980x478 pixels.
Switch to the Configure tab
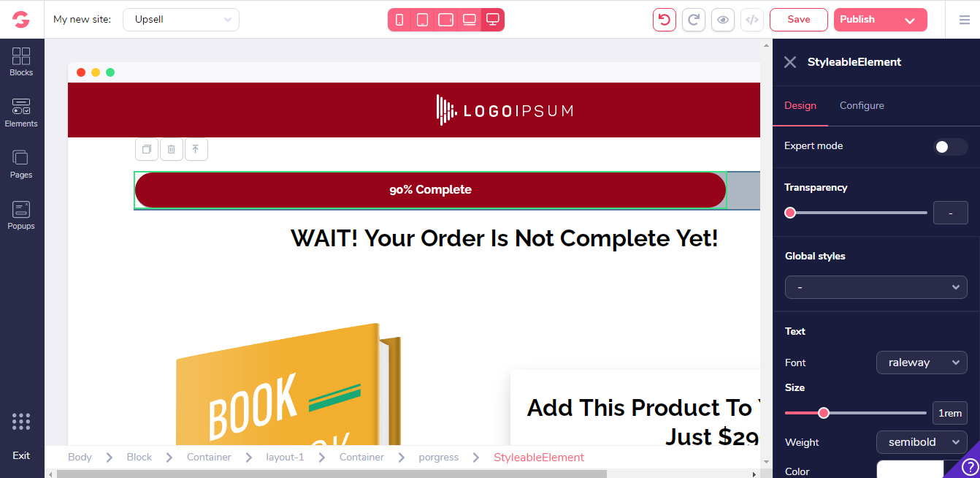pos(862,105)
